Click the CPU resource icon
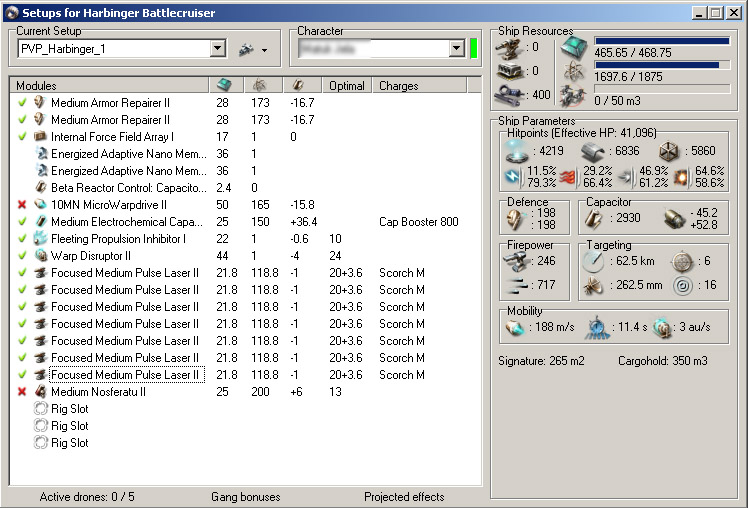Screen dimensions: 748x508 [x=574, y=48]
